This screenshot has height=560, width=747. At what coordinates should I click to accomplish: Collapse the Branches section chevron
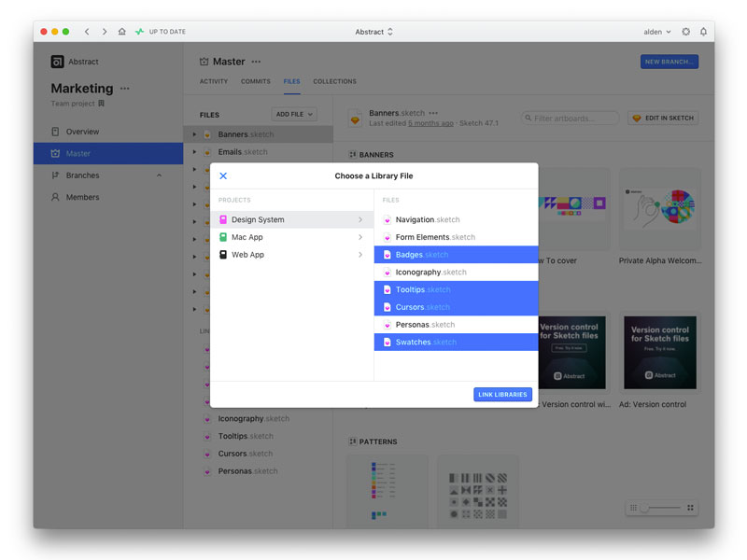159,175
